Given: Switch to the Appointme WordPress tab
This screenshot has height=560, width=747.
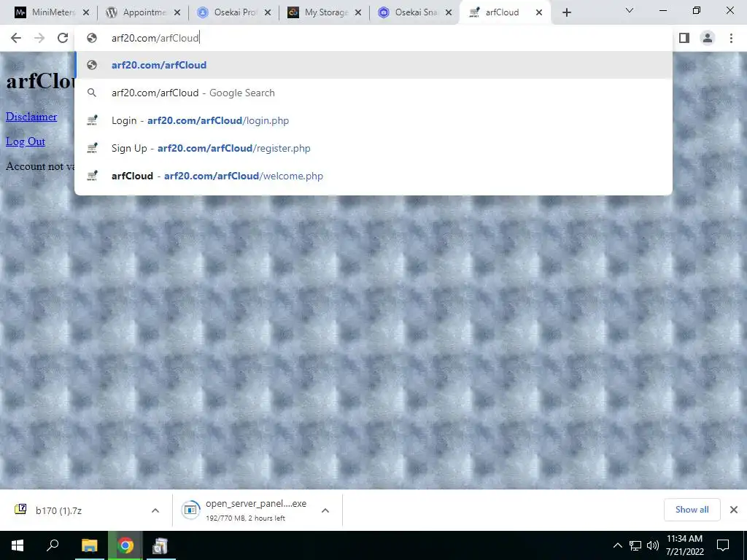Looking at the screenshot, I should (x=143, y=12).
